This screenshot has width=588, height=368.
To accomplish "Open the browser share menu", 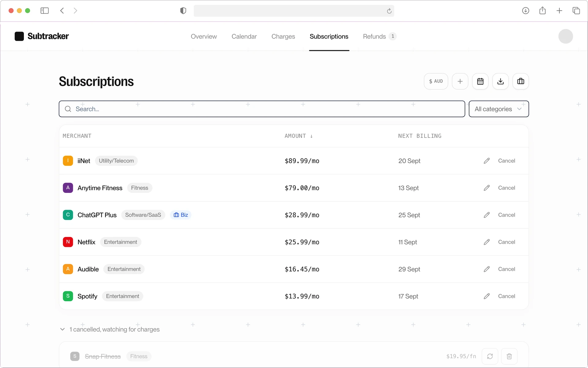I will click(x=542, y=11).
